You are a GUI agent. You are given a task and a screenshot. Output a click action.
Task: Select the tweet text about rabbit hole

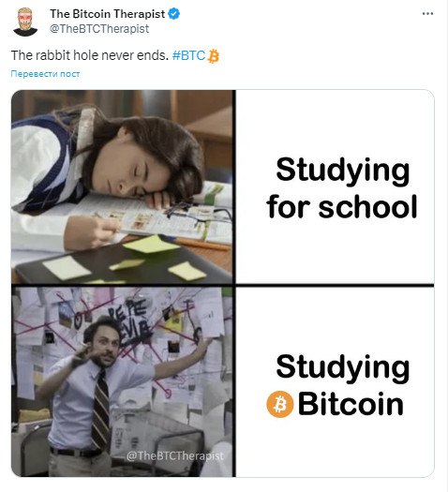point(90,55)
